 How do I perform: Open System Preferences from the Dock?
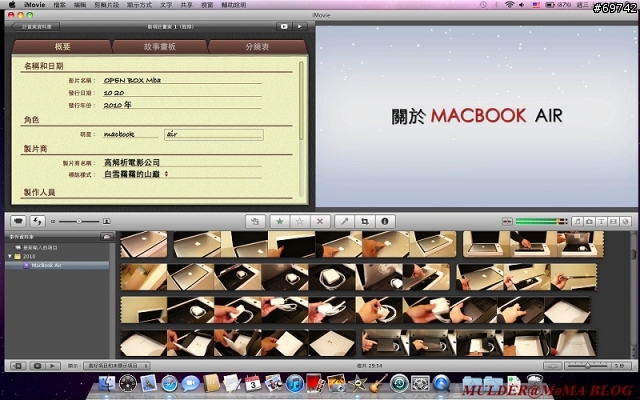point(420,383)
